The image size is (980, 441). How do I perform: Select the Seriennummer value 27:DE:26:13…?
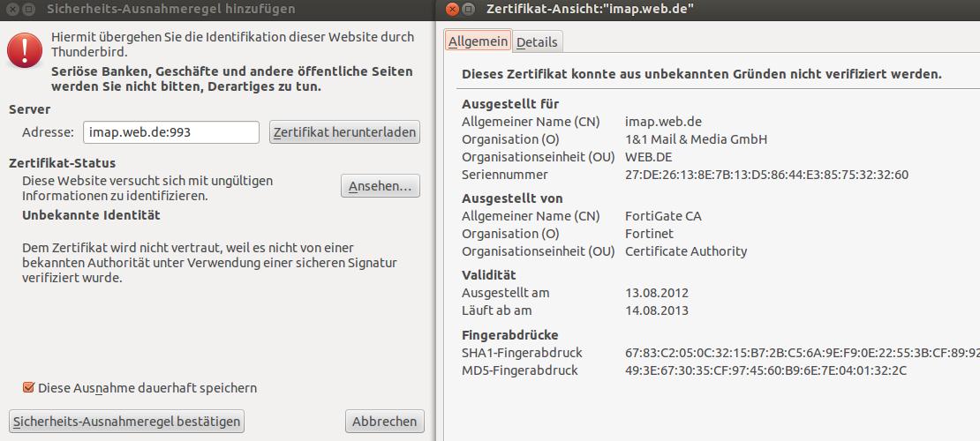click(x=767, y=175)
